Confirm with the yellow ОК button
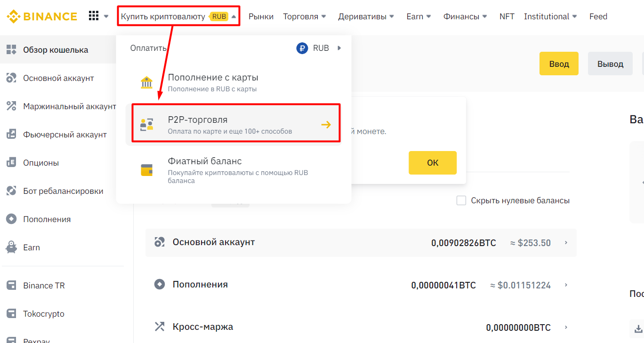Screen dimensions: 644x343 [433, 163]
